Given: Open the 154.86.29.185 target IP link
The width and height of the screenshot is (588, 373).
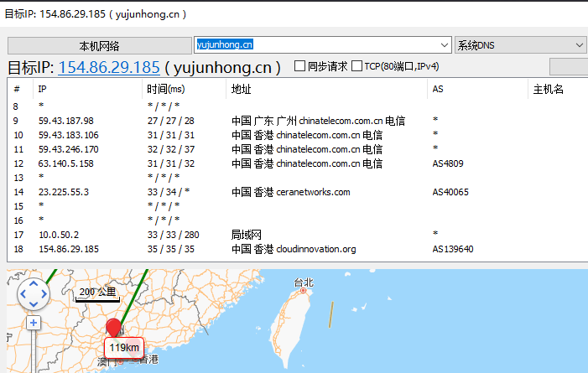Looking at the screenshot, I should [x=108, y=67].
